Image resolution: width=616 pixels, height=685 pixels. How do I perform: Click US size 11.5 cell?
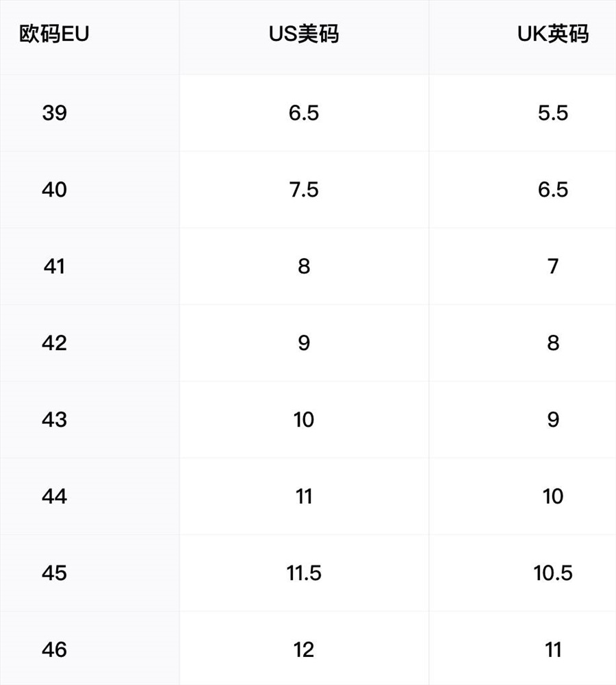(304, 573)
